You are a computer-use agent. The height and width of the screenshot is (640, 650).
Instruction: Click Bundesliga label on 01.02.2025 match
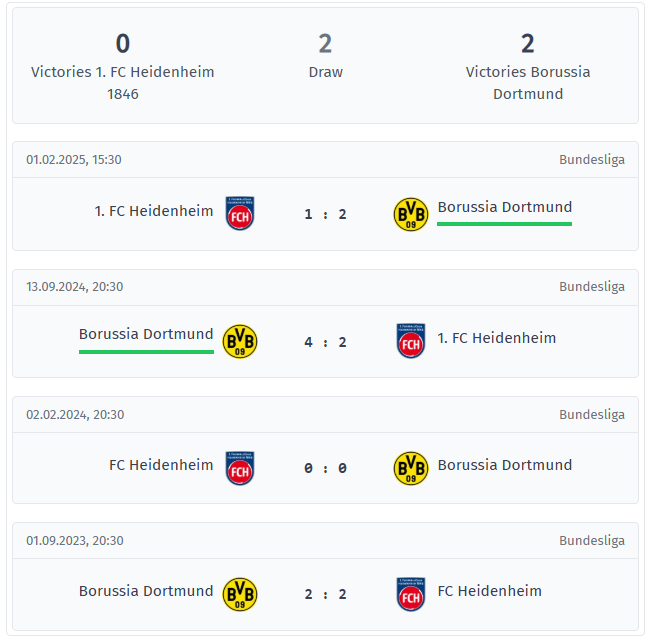click(591, 160)
